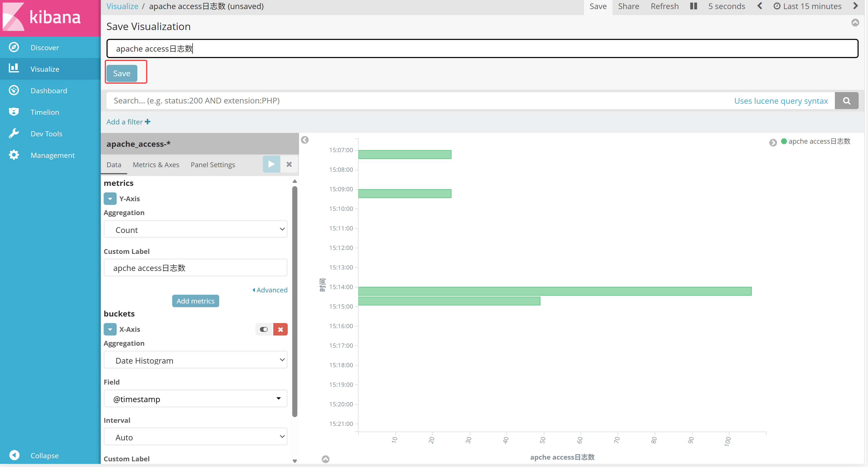Discard changes with the gray X button

tap(289, 164)
